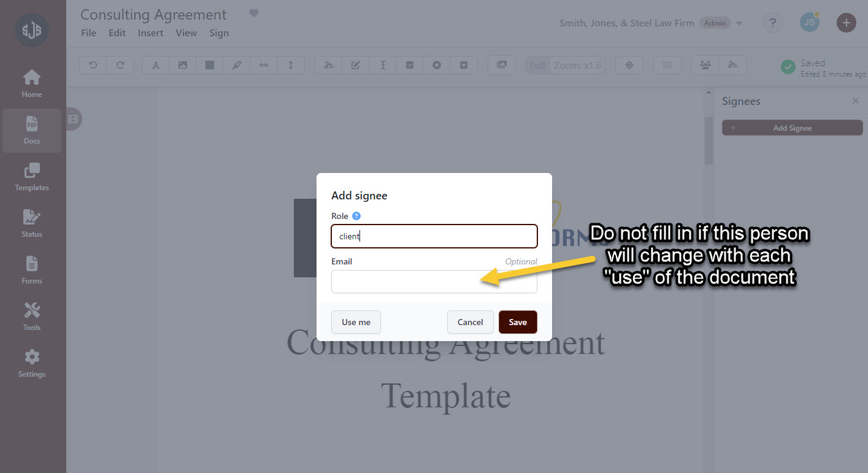Open the File menu
This screenshot has width=868, height=473.
click(89, 33)
